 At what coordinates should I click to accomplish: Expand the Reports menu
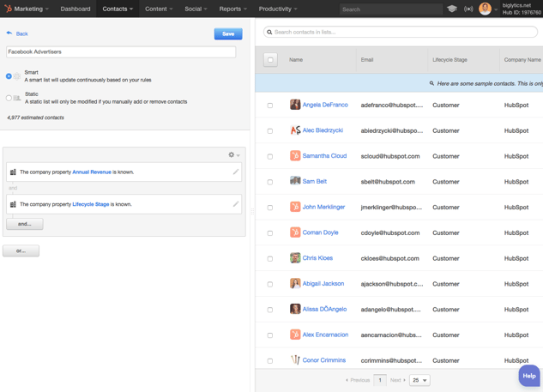232,9
